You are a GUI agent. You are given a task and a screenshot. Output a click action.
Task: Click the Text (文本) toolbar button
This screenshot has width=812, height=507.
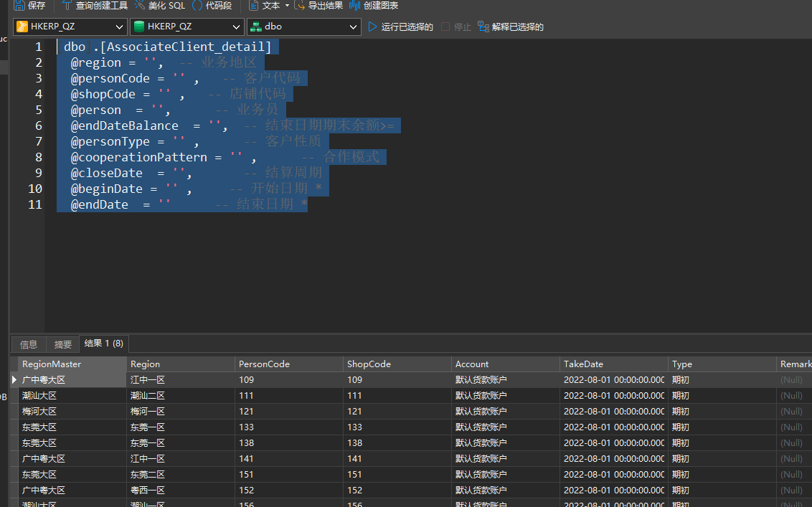[x=264, y=5]
